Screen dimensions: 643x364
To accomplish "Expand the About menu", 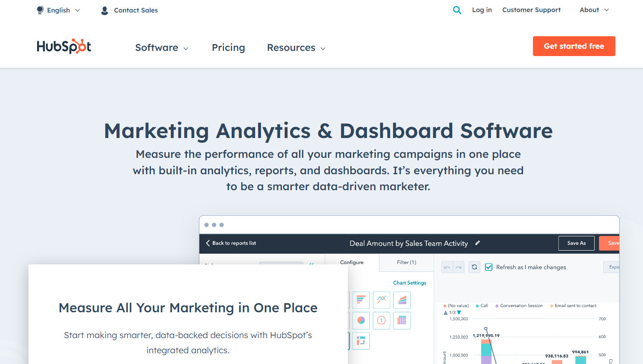I will coord(594,10).
